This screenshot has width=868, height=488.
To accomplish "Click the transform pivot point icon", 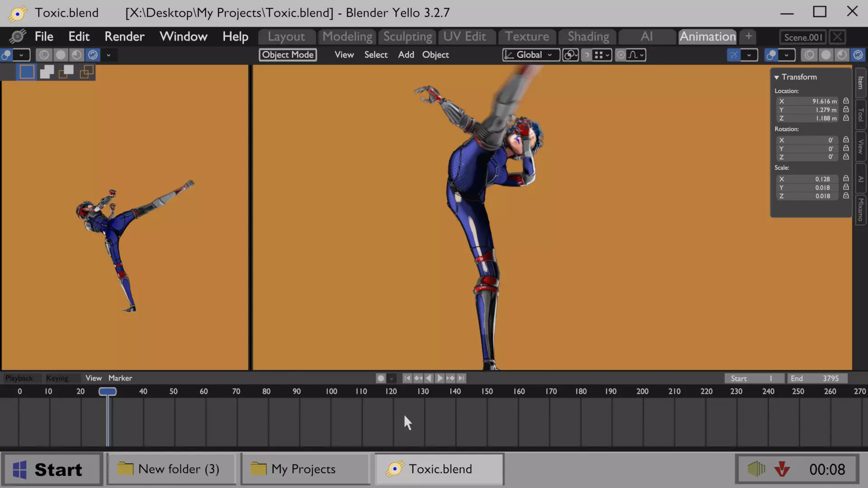I will pyautogui.click(x=571, y=55).
